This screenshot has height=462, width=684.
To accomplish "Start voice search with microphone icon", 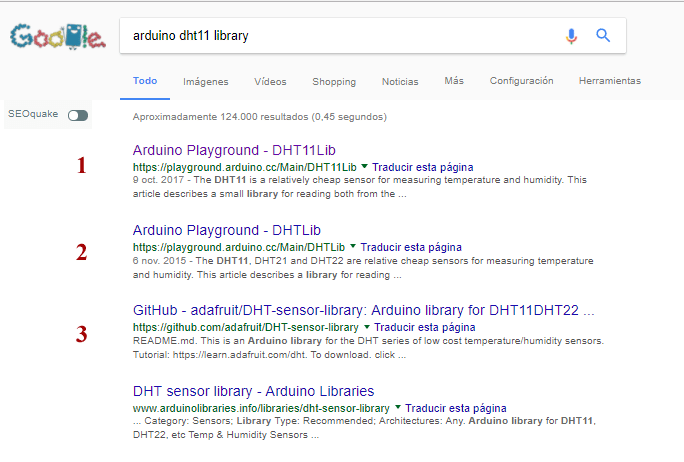I will (571, 36).
